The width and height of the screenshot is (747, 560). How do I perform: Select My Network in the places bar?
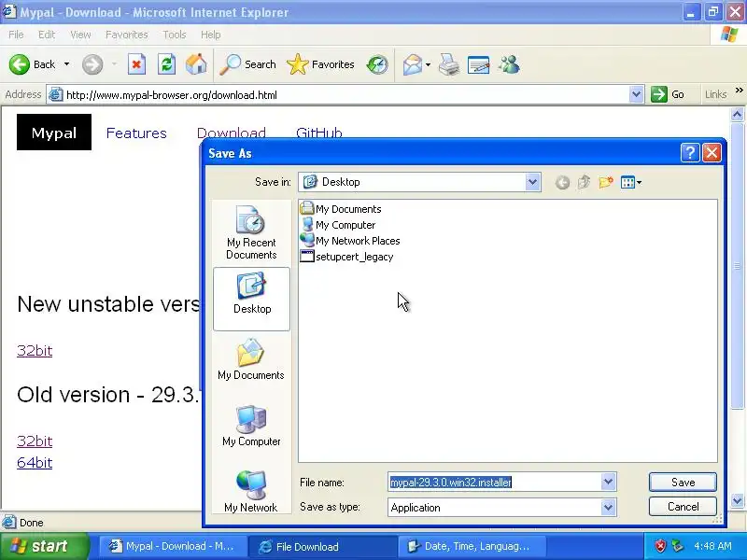click(251, 492)
